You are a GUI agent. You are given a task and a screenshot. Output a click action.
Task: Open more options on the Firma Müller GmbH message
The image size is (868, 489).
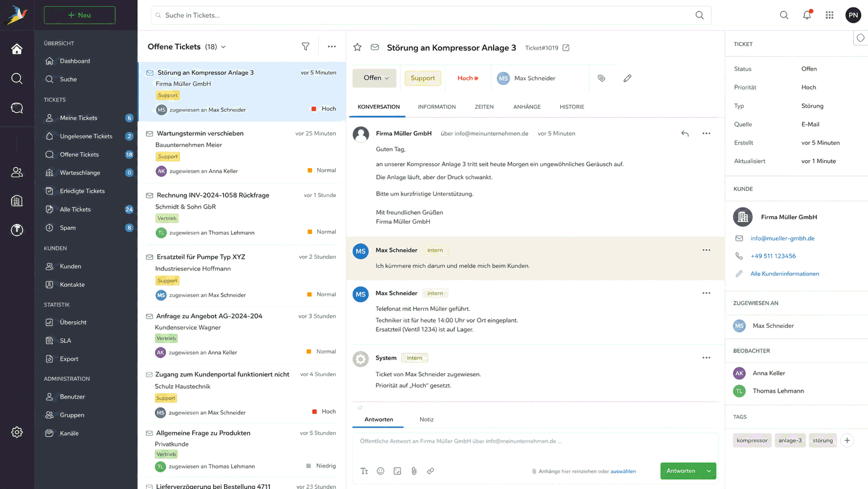tap(706, 134)
